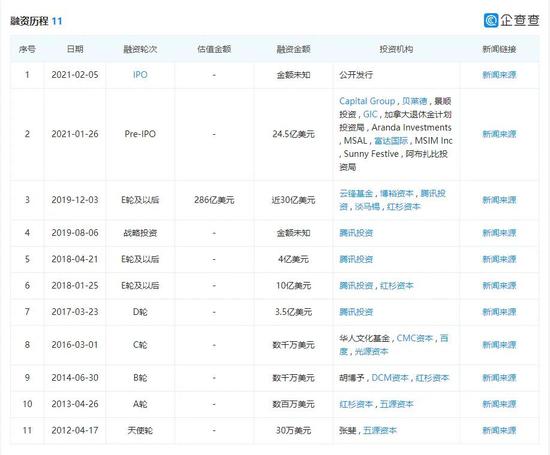
Task: Open 新闻来源 link for 2018-01-25 row
Action: pos(499,286)
